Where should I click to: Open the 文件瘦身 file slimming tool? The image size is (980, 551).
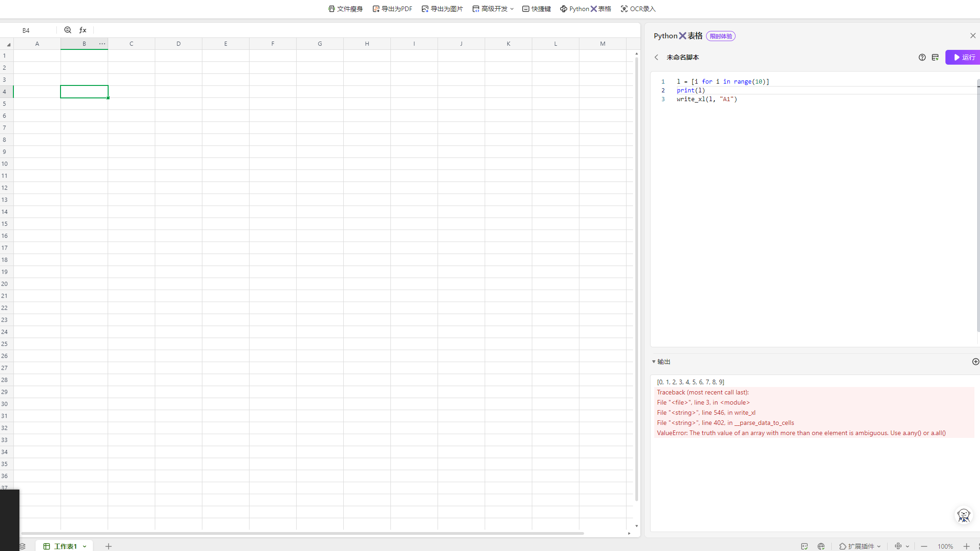pos(346,9)
